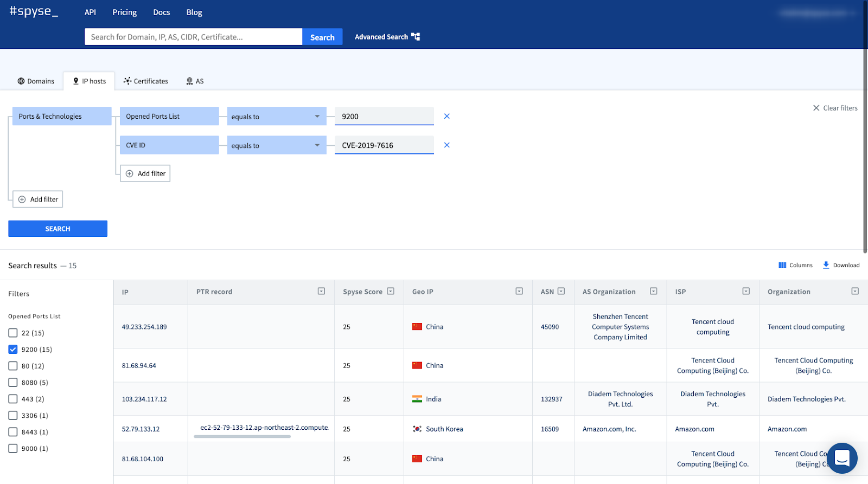This screenshot has width=868, height=484.
Task: Click the Columns icon
Action: (782, 265)
